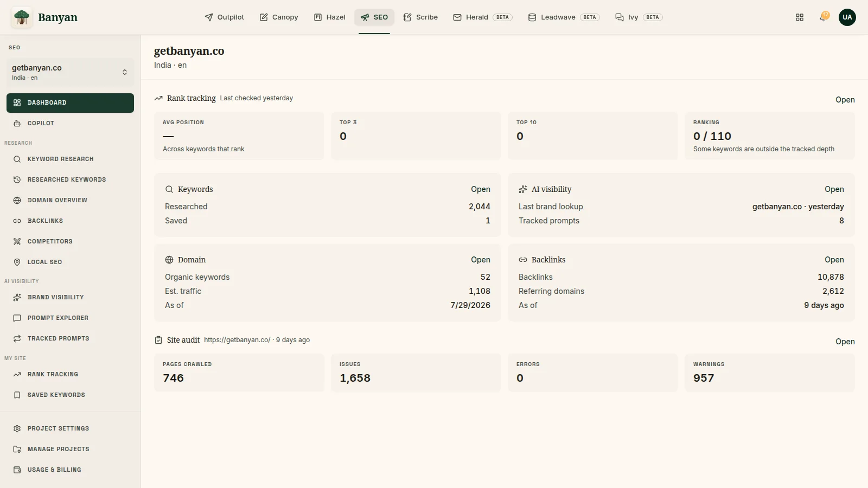Open the Site audit section
Image resolution: width=868 pixels, height=488 pixels.
pyautogui.click(x=845, y=342)
